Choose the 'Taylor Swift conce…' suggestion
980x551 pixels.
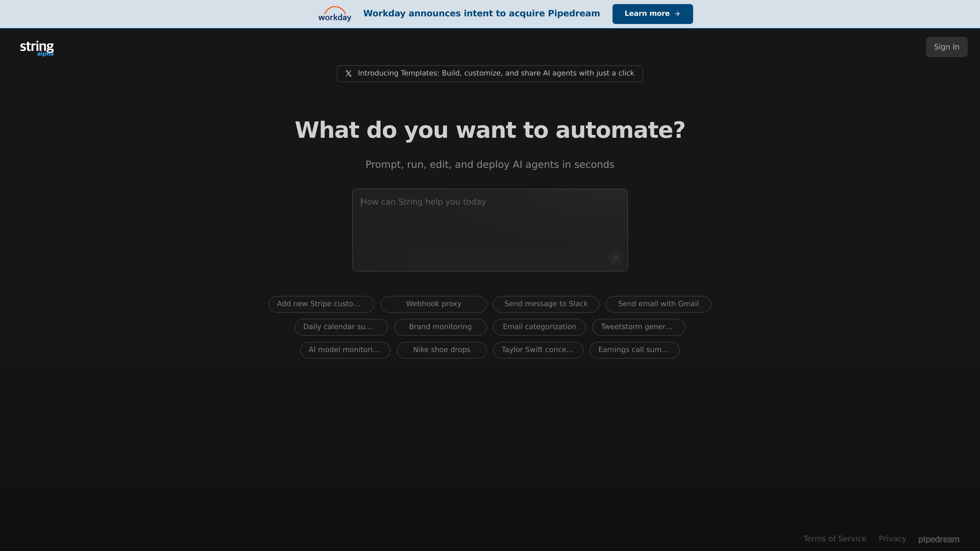coord(538,350)
